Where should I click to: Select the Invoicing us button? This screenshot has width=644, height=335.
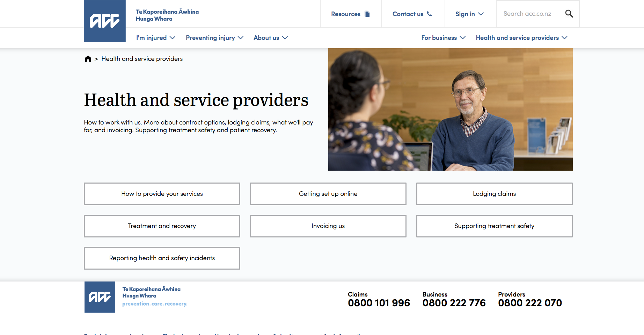click(328, 226)
